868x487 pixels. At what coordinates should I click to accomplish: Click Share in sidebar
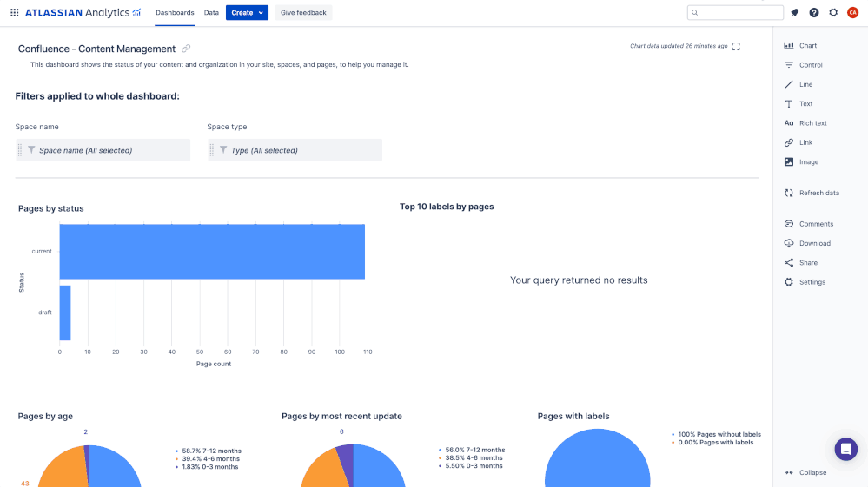pos(801,262)
